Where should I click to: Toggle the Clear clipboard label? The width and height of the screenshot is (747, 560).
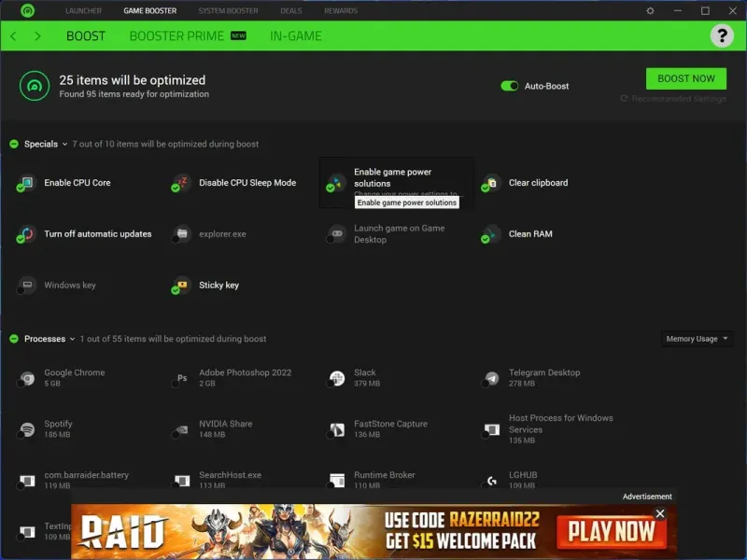[538, 183]
